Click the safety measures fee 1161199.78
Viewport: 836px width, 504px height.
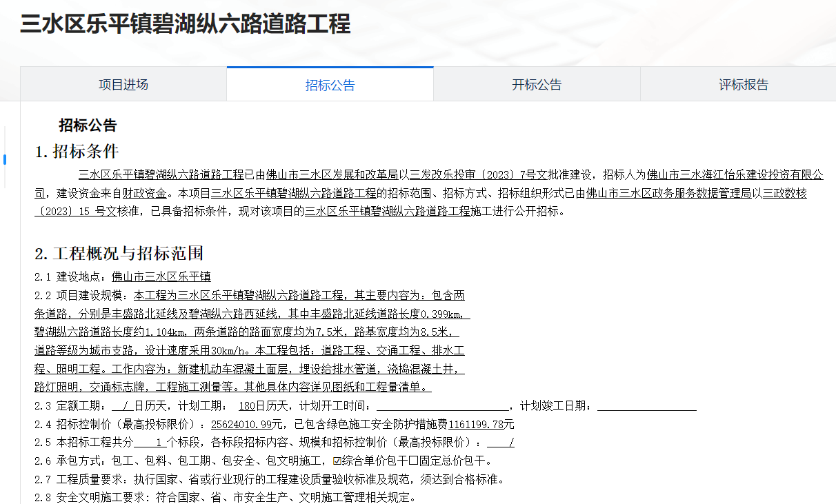[x=476, y=424]
